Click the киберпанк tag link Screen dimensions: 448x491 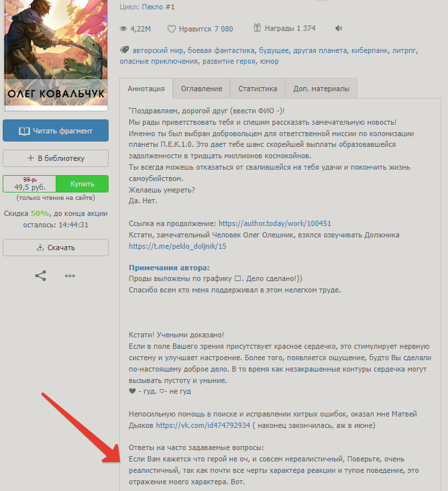[x=370, y=50]
